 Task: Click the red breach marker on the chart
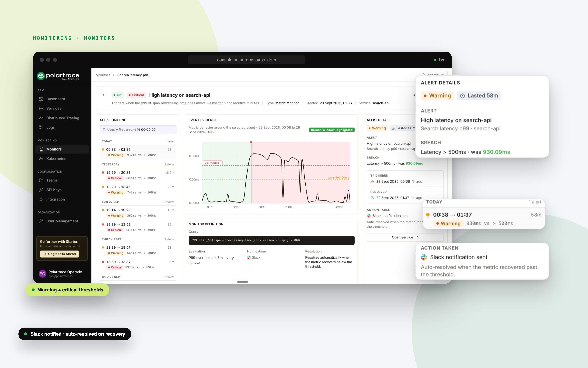tap(251, 142)
